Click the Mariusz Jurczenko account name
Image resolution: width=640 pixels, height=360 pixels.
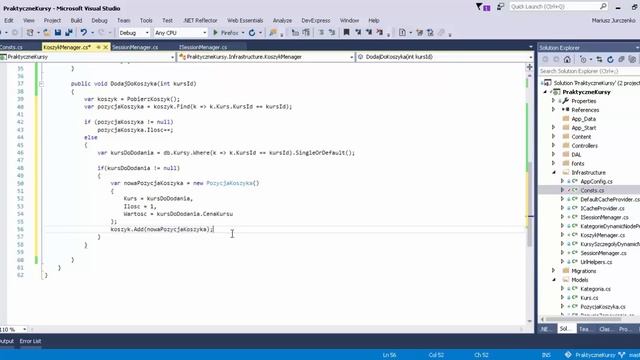[x=613, y=20]
